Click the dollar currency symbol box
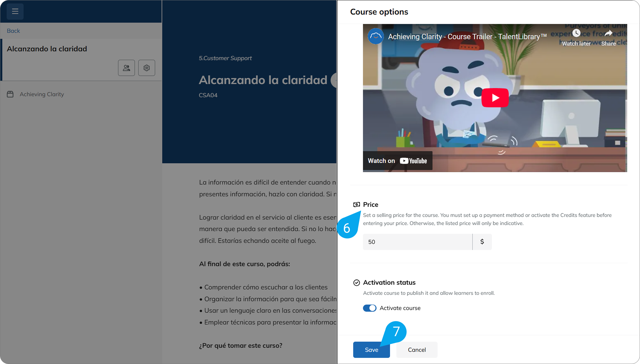Screen dimensions: 640x364 482,242
